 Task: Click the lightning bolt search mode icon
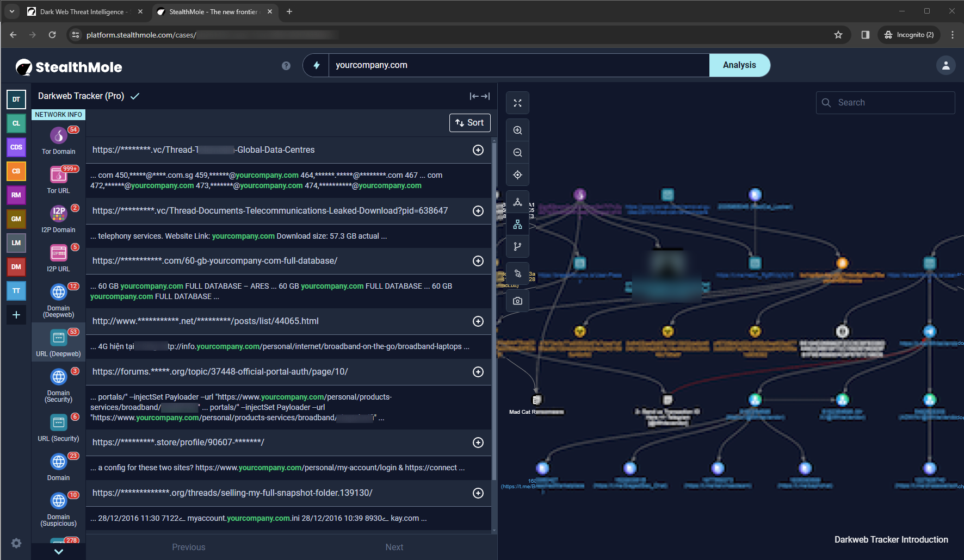[317, 65]
